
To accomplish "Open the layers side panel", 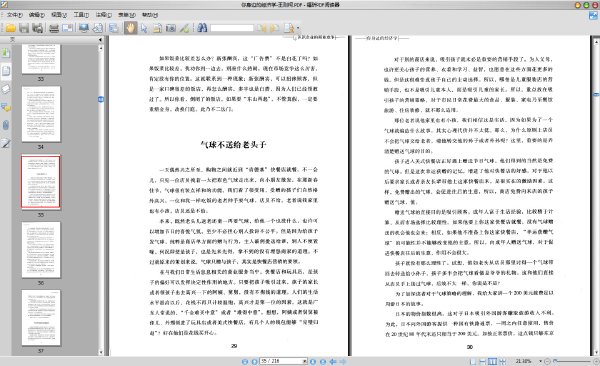I will [6, 89].
